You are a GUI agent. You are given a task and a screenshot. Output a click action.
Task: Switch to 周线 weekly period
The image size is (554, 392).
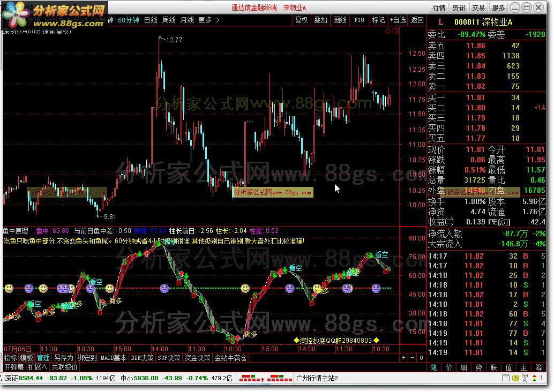(169, 20)
